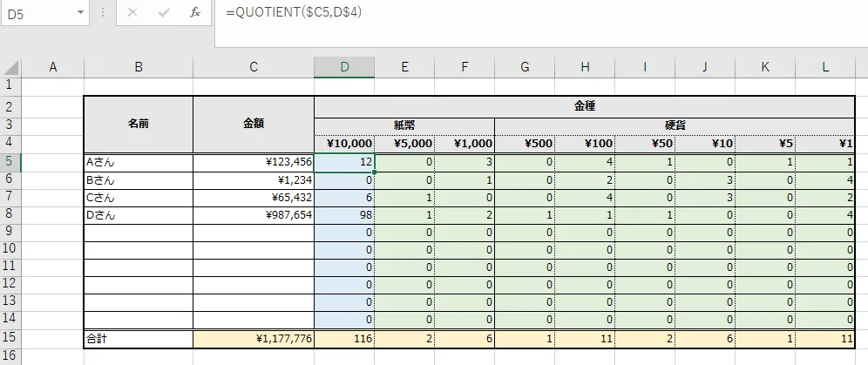This screenshot has height=365, width=868.
Task: Click the Cさん name cell
Action: click(139, 198)
